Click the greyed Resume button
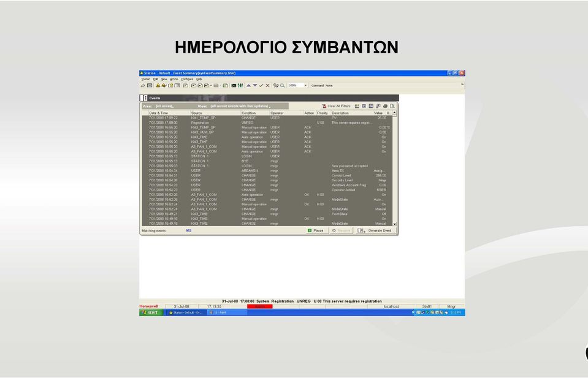Screen dimensions: 588x378 click(x=342, y=230)
